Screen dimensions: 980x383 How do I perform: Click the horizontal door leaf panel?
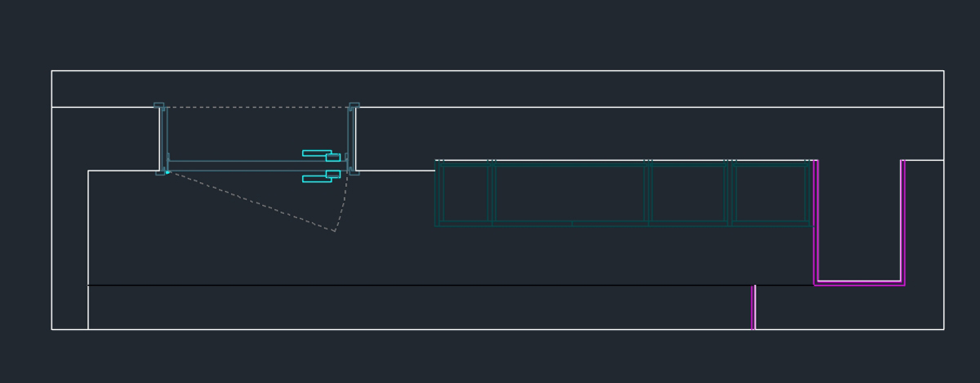pyautogui.click(x=245, y=166)
